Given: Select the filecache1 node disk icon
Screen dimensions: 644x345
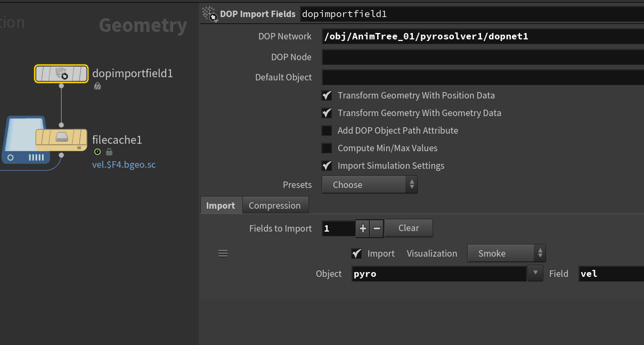Looking at the screenshot, I should tap(61, 137).
